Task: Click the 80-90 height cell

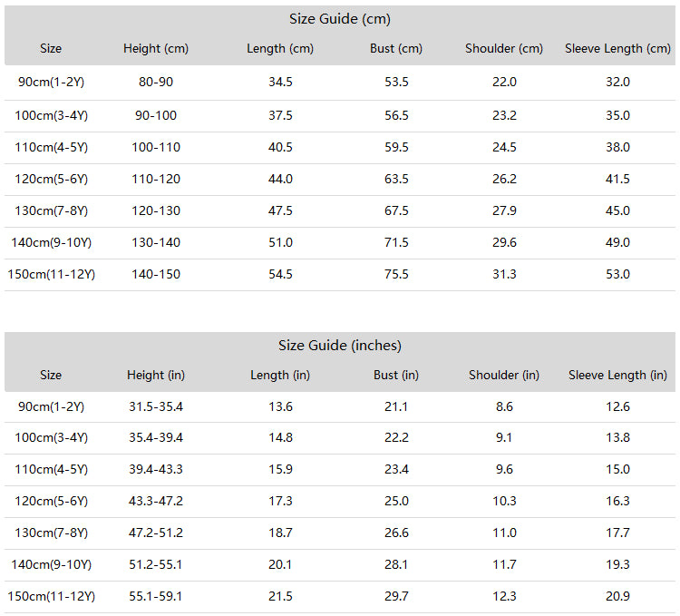Action: tap(156, 82)
